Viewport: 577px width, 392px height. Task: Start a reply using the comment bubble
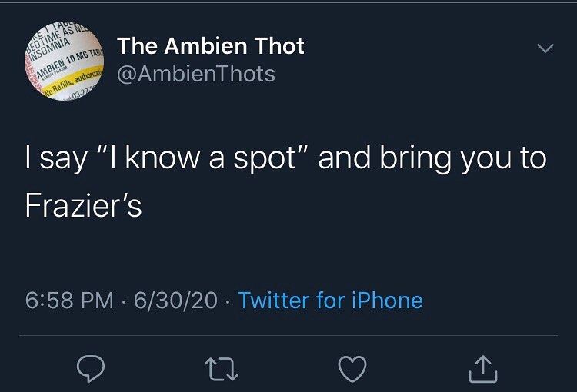point(91,369)
